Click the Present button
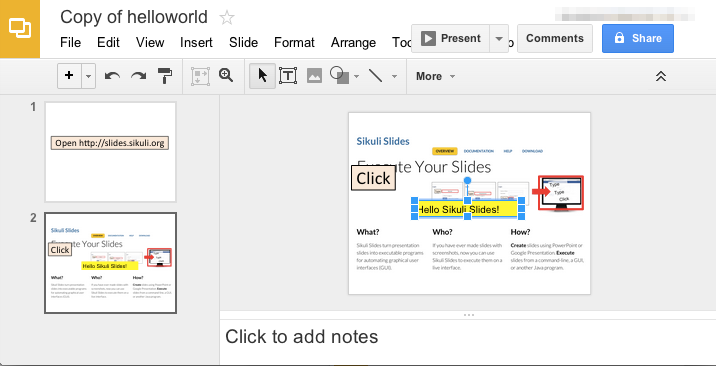716x366 pixels. click(450, 38)
